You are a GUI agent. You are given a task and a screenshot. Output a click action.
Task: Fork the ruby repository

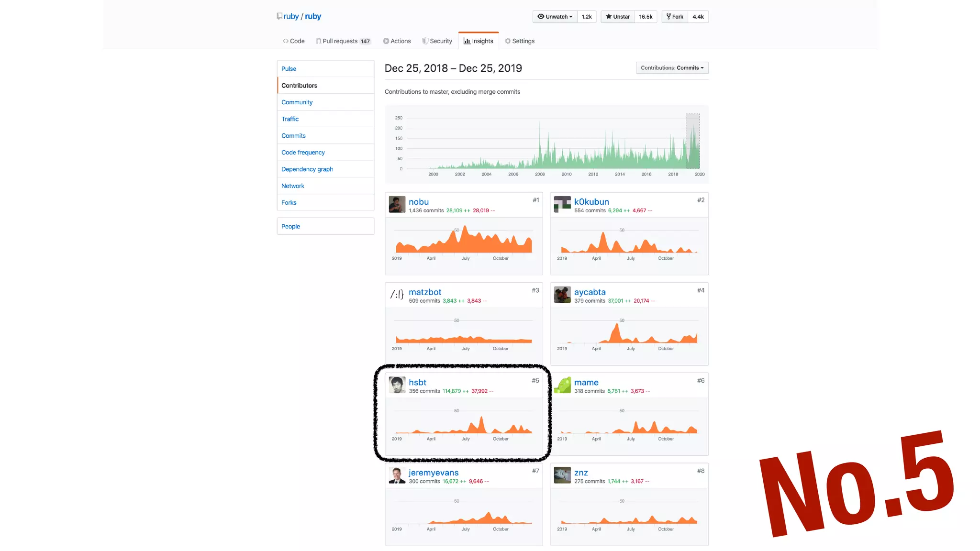point(675,17)
